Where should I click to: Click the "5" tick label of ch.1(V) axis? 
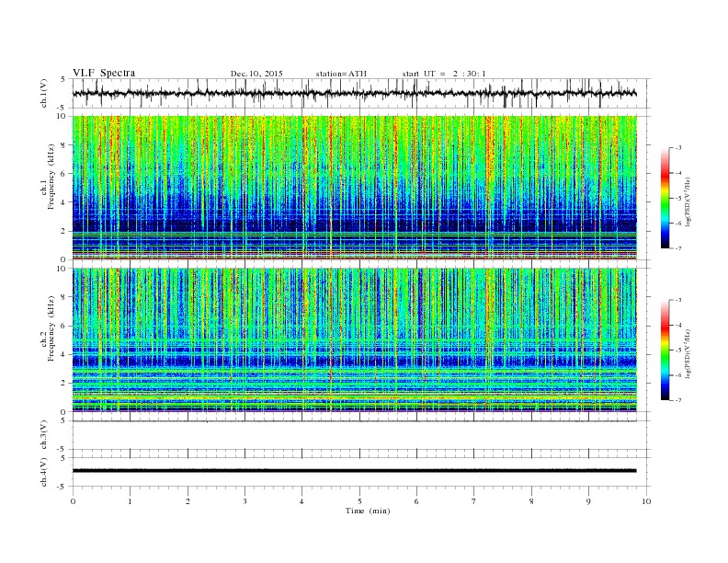click(x=63, y=79)
